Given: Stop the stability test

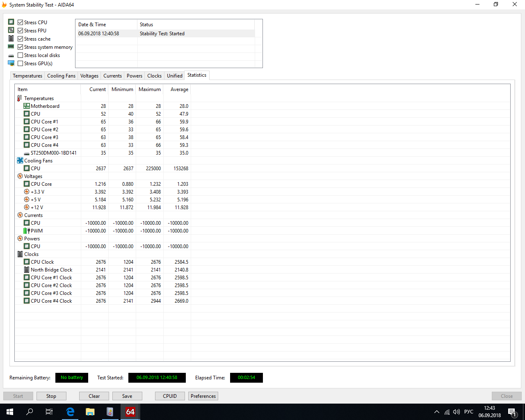Looking at the screenshot, I should [x=51, y=396].
